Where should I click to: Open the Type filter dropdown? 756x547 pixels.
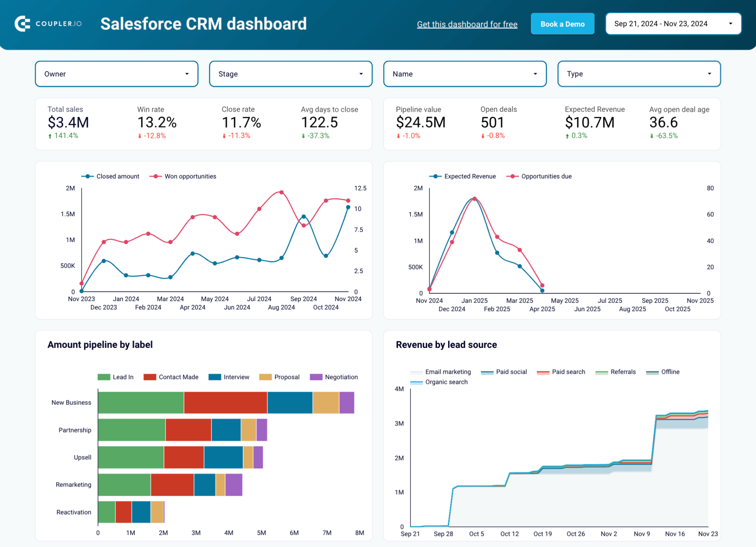(x=638, y=73)
